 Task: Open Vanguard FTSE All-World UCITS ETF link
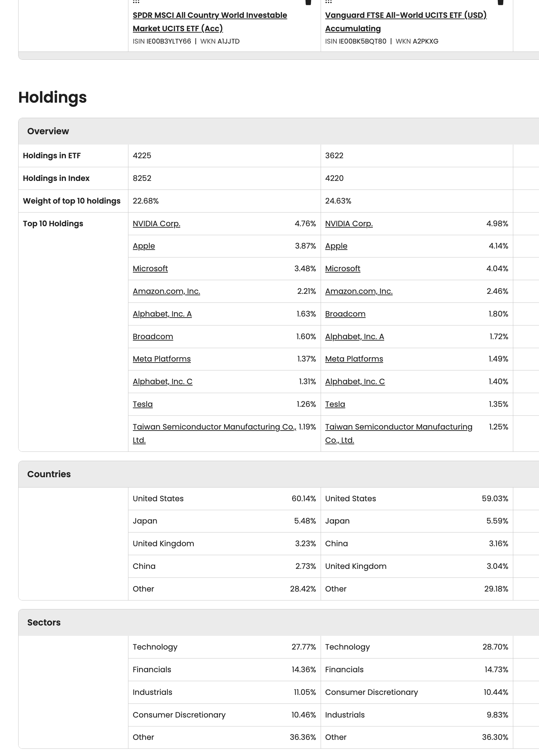coord(406,22)
